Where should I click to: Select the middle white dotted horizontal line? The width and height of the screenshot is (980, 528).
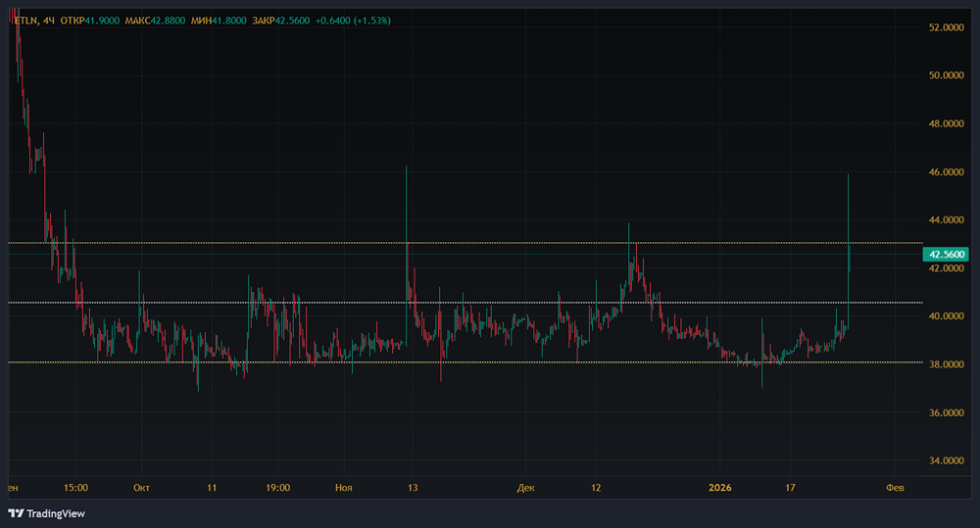465,303
